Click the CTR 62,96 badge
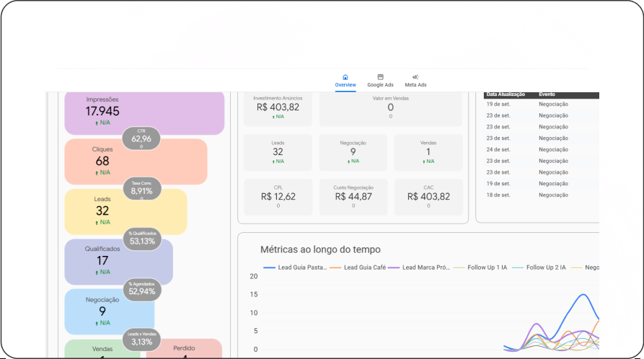The width and height of the screenshot is (644, 359). (141, 138)
